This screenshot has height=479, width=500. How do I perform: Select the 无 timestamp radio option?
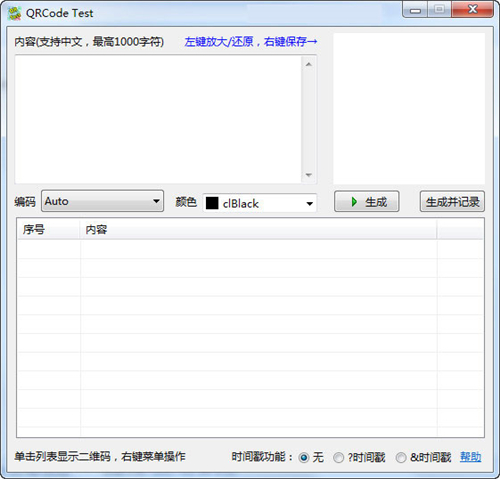click(x=304, y=457)
